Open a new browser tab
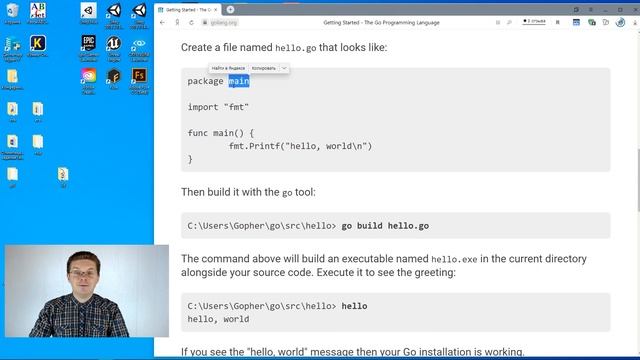 coord(230,9)
